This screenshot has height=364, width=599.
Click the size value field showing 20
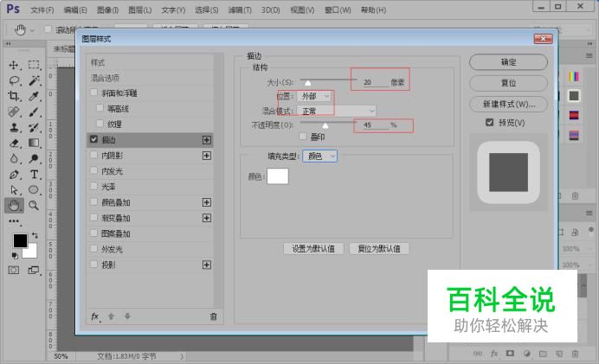tap(375, 82)
